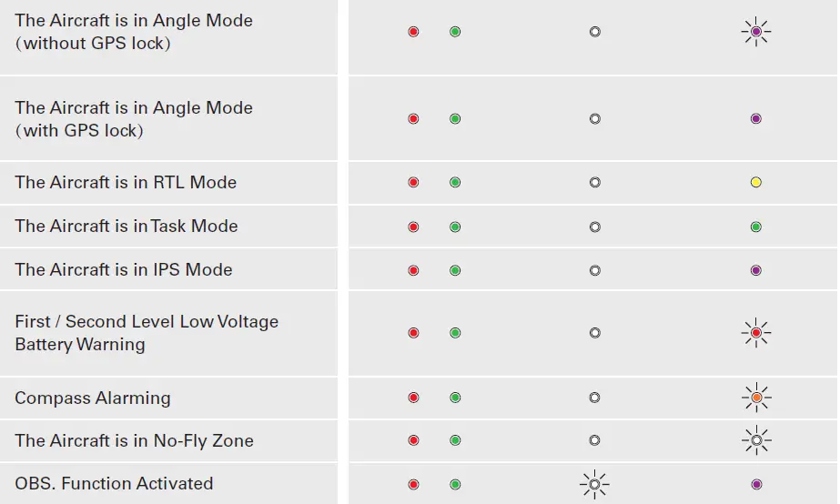The image size is (840, 504).
Task: Click the red LED in the RTL Mode row
Action: 413,183
